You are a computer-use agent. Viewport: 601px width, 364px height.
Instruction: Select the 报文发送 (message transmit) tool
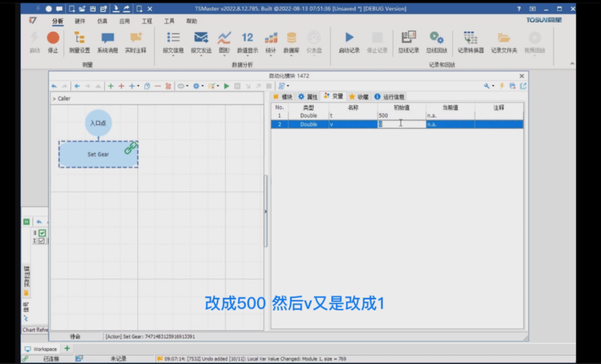pos(201,44)
